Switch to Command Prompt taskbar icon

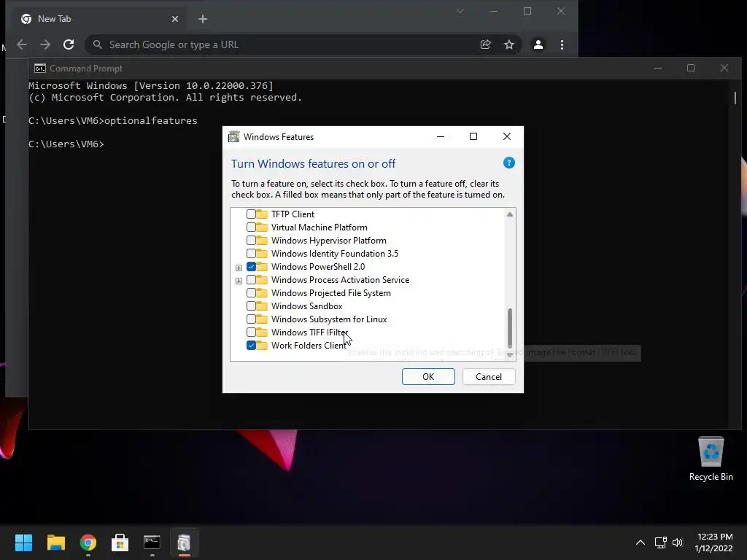point(152,542)
